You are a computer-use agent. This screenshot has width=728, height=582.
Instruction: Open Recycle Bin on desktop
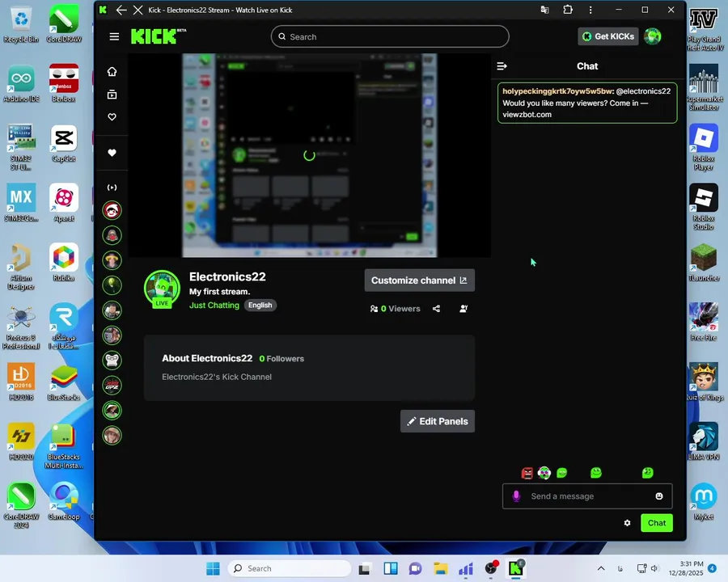coord(21,24)
